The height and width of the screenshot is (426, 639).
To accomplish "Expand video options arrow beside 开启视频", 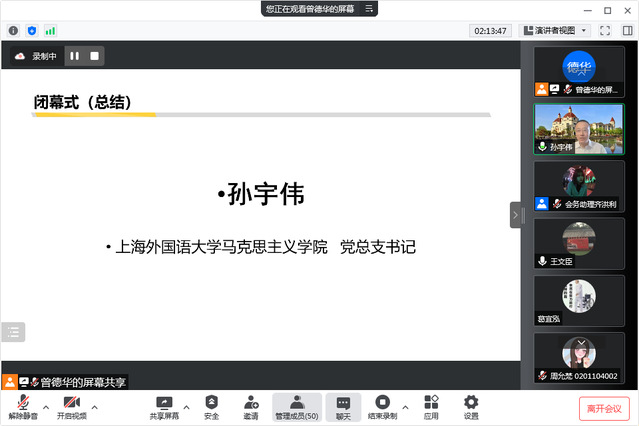I will point(95,407).
